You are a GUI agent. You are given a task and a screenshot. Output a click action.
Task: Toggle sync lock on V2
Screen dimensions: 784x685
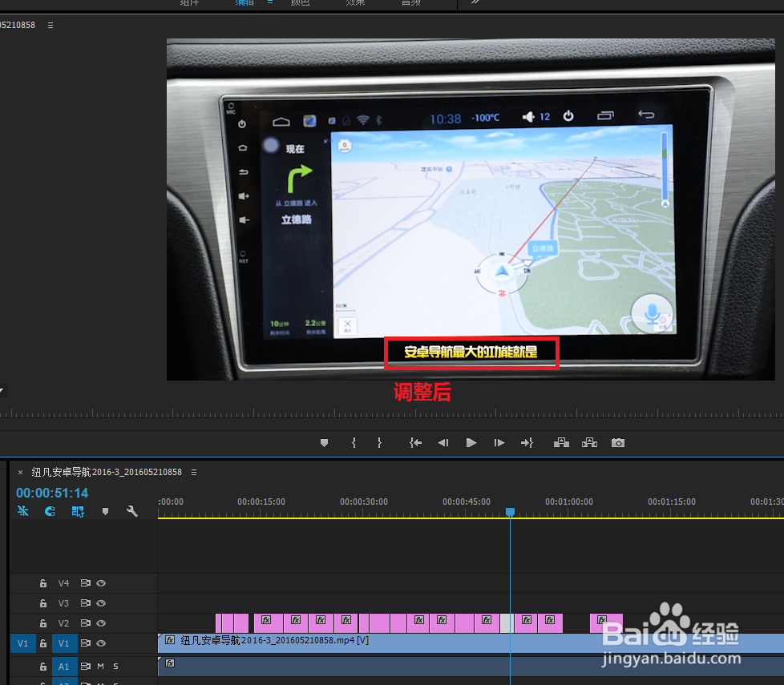pyautogui.click(x=86, y=623)
